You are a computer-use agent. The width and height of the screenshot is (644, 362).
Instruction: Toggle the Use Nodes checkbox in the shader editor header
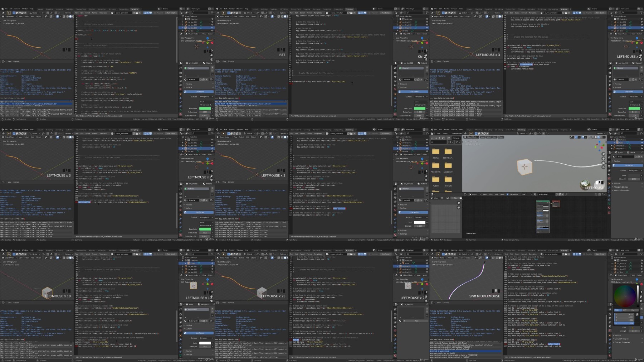(x=507, y=194)
